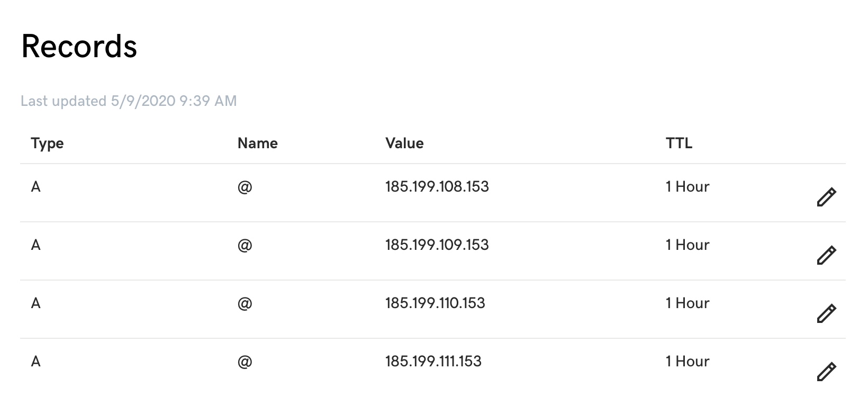
Task: Click the Records heading
Action: pos(79,46)
